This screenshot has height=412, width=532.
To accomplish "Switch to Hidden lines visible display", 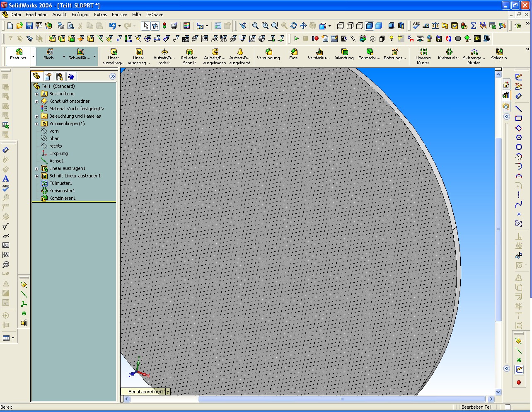I will 350,26.
